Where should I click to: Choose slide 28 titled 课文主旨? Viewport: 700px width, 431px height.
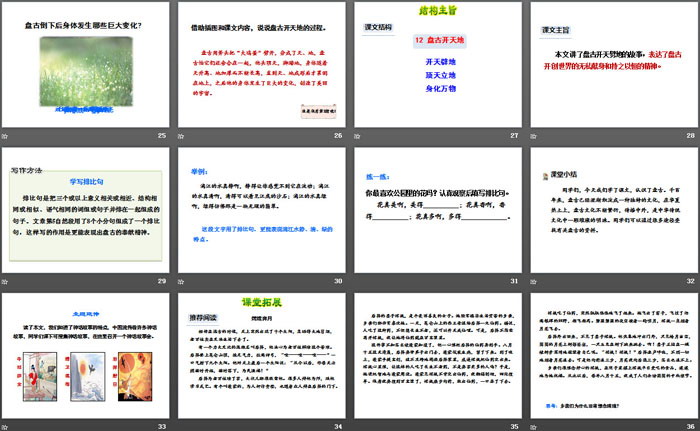coord(612,63)
